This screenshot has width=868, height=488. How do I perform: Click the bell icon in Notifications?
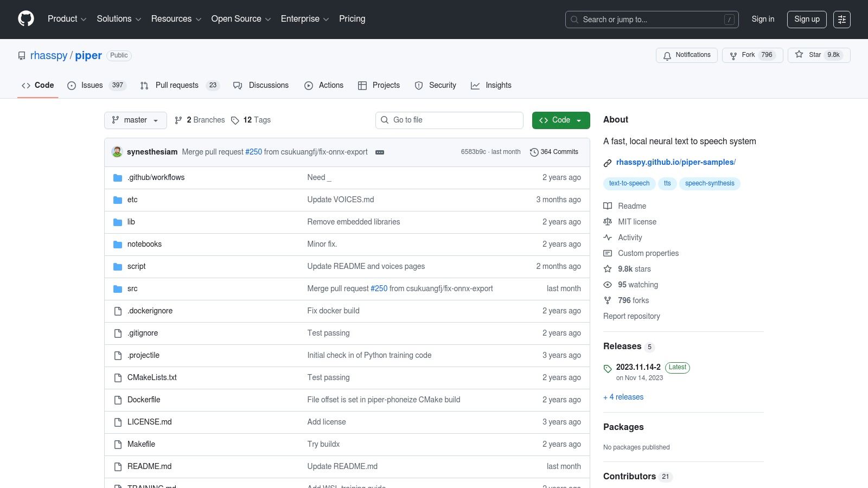[x=667, y=55]
